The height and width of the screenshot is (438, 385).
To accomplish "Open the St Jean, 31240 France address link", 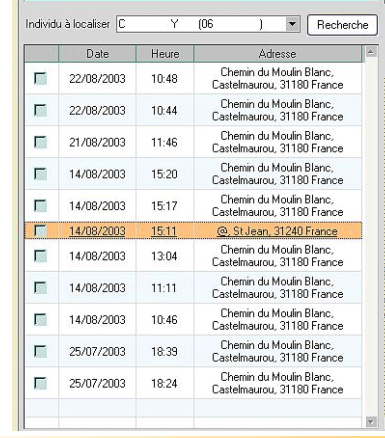I will tap(277, 231).
